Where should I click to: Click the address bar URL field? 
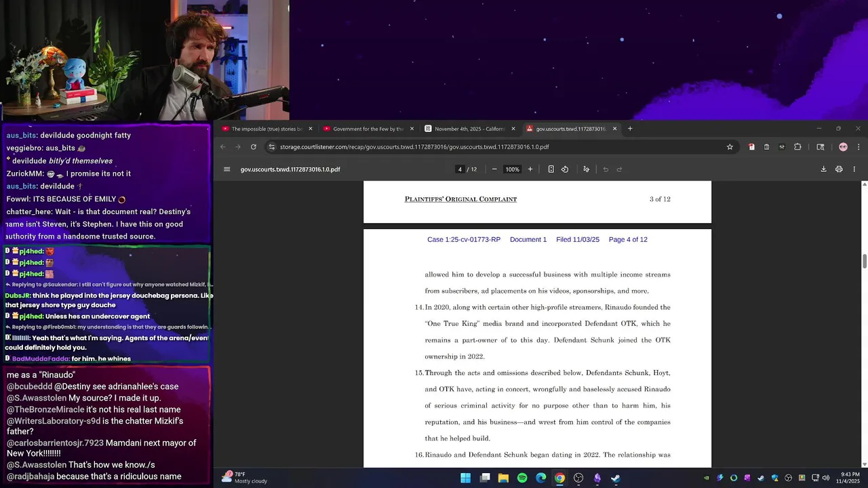pyautogui.click(x=500, y=147)
